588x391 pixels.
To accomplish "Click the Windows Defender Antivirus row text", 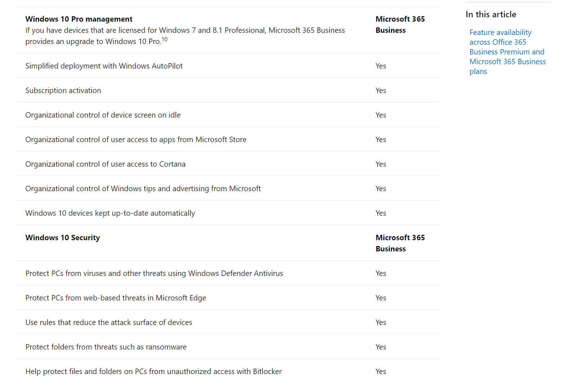I will (x=154, y=273).
